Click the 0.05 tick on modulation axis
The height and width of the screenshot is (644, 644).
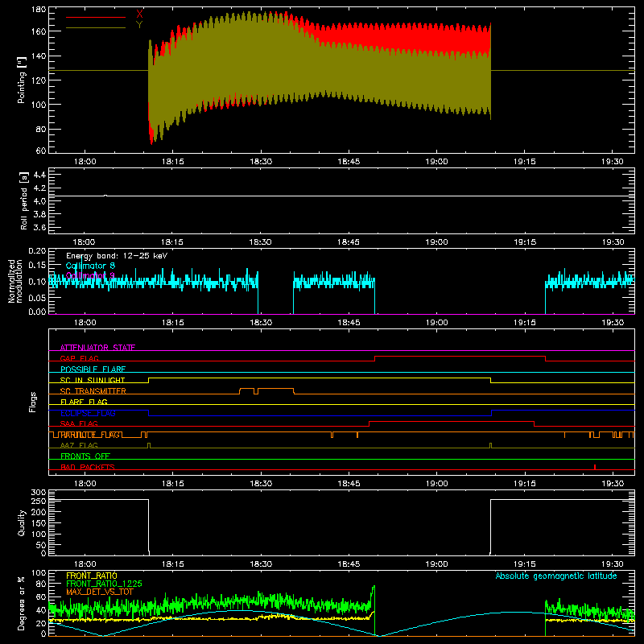click(x=38, y=297)
